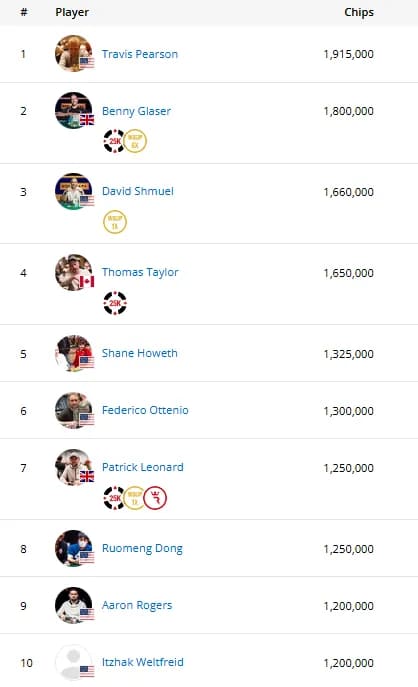Select Shane Howeth's name link
The height and width of the screenshot is (687, 418).
tap(140, 353)
